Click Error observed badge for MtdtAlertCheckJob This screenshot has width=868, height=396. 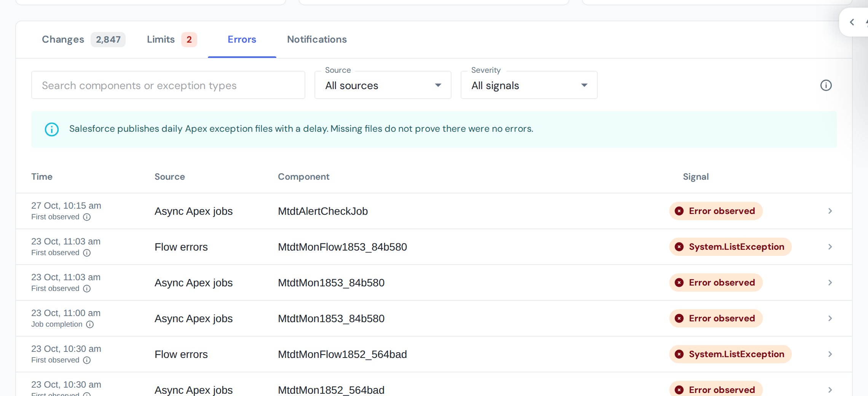click(x=716, y=211)
